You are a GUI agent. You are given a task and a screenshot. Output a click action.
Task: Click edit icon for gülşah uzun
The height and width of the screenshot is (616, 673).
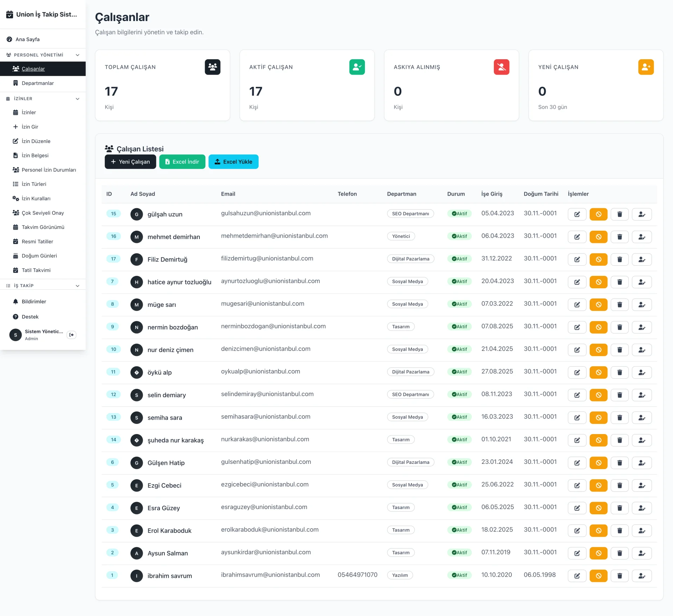577,214
